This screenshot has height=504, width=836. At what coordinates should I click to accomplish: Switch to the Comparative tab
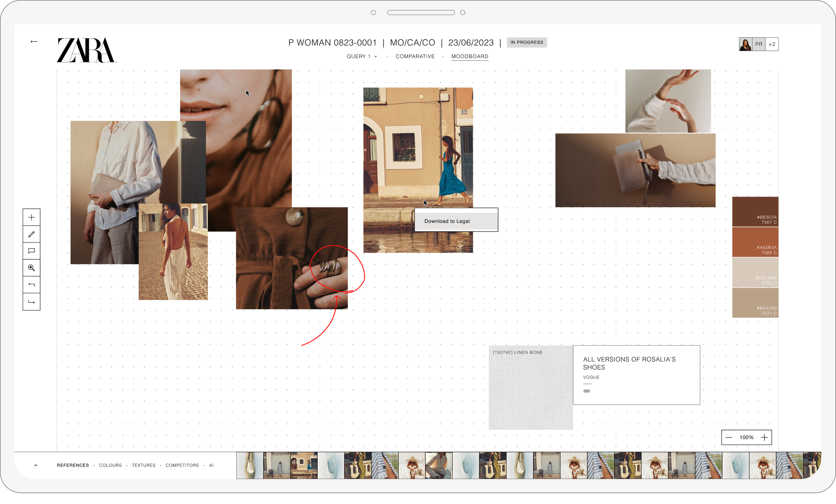(x=415, y=56)
